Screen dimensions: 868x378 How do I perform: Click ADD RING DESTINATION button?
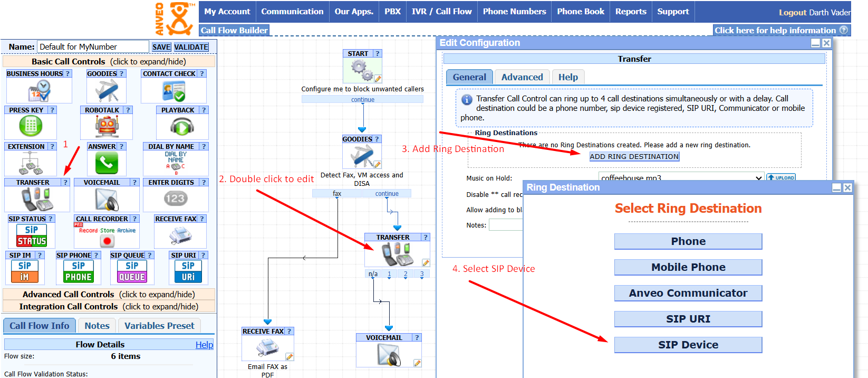click(x=634, y=156)
